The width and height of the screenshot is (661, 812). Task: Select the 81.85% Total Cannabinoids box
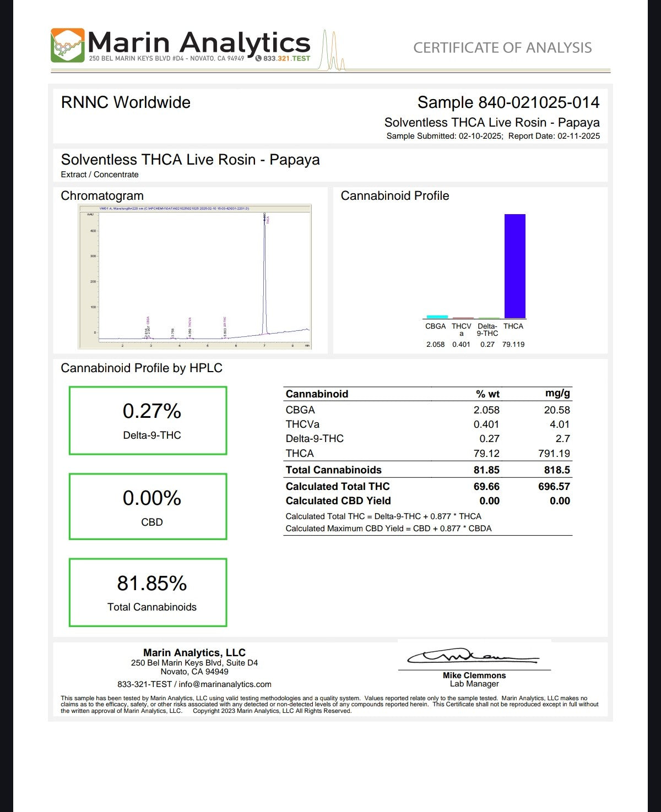[148, 592]
